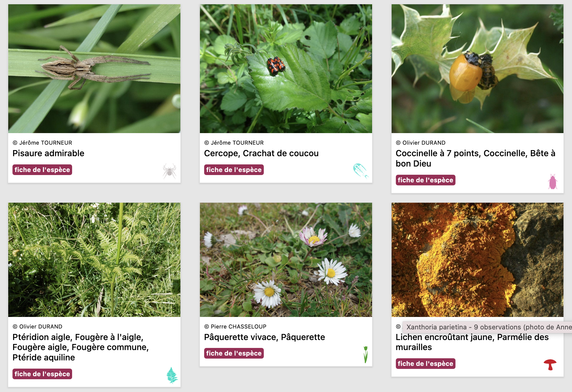The image size is (572, 392).
Task: Open the bracken fern photo
Action: 94,260
